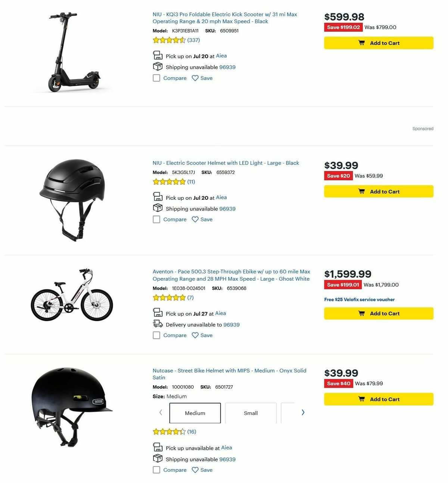The height and width of the screenshot is (483, 448).
Task: Expand the (11) reviews link for the NIU helmet
Action: click(x=191, y=182)
